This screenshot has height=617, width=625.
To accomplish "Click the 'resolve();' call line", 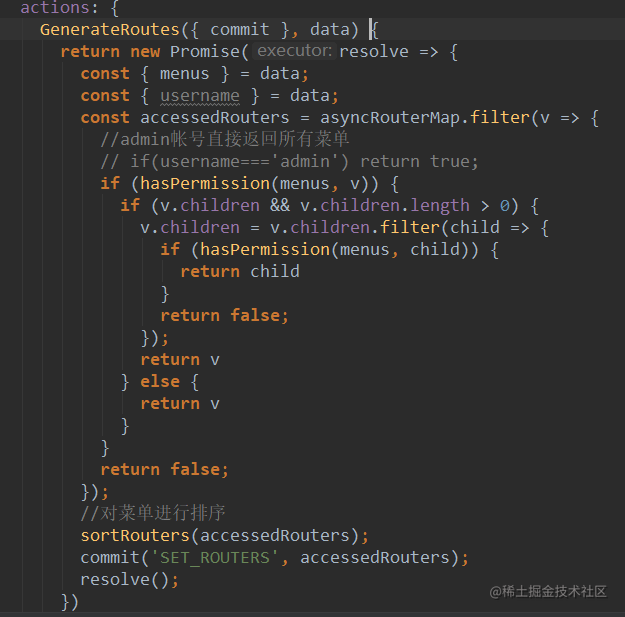I will click(x=130, y=580).
